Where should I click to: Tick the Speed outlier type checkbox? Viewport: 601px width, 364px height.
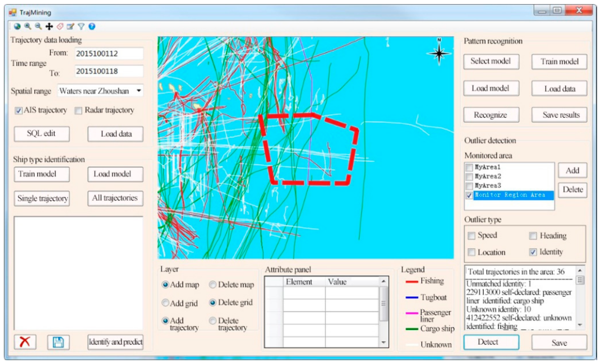pos(471,236)
